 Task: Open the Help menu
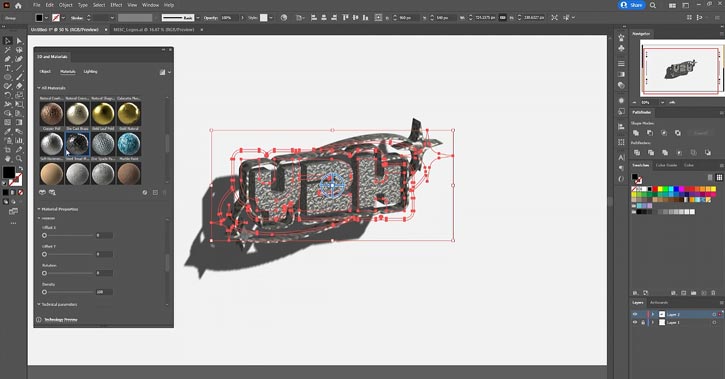point(169,5)
